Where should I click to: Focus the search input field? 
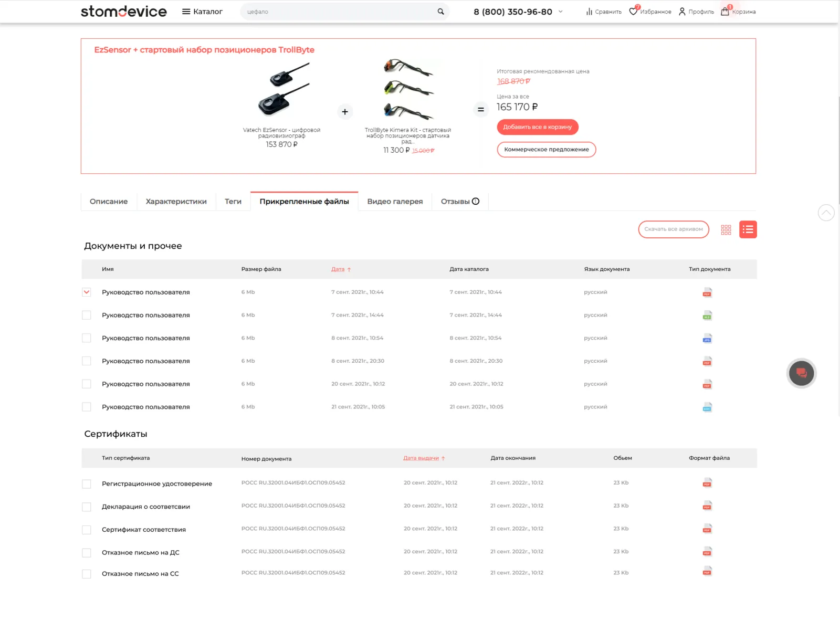coord(339,12)
